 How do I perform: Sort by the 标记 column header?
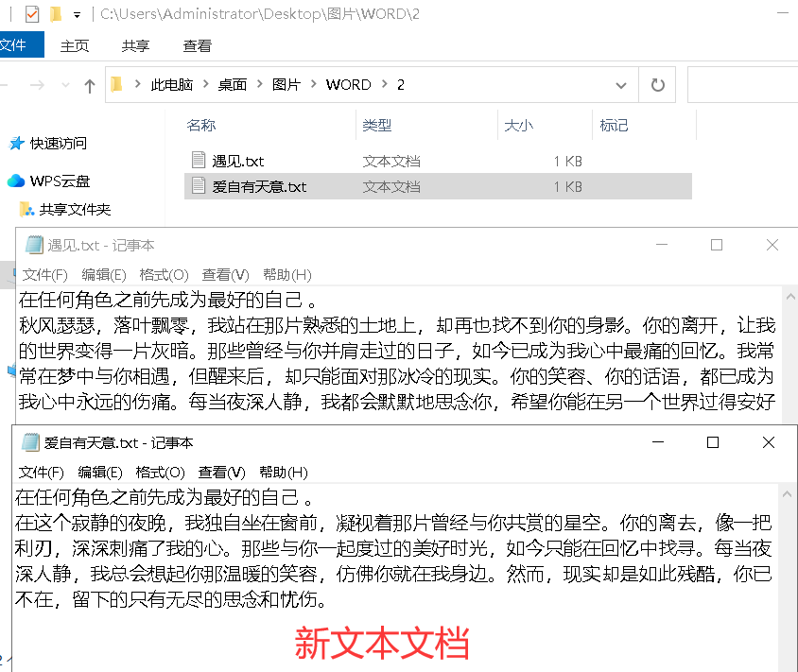(x=614, y=125)
